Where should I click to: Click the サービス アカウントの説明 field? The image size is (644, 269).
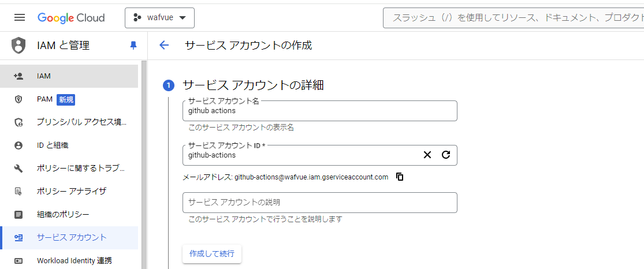(x=319, y=203)
